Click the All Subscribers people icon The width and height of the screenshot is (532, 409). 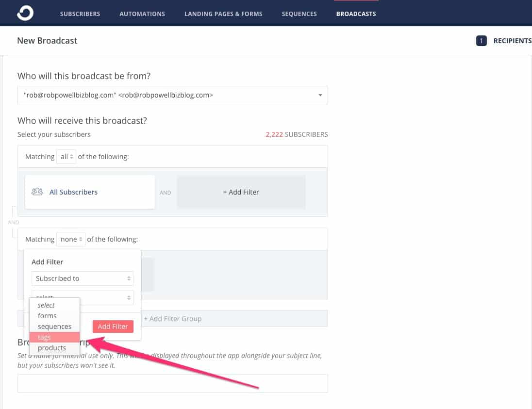tap(37, 192)
